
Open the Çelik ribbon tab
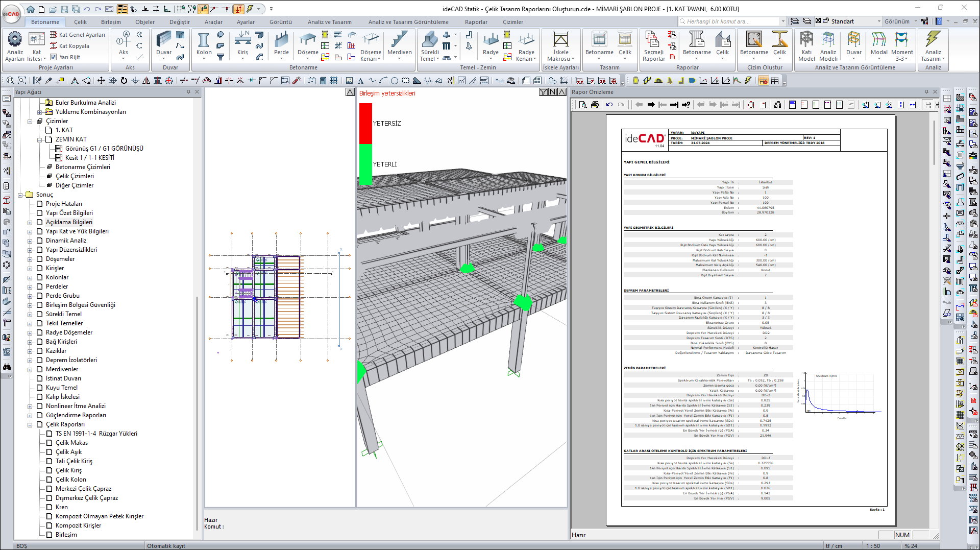pos(80,22)
